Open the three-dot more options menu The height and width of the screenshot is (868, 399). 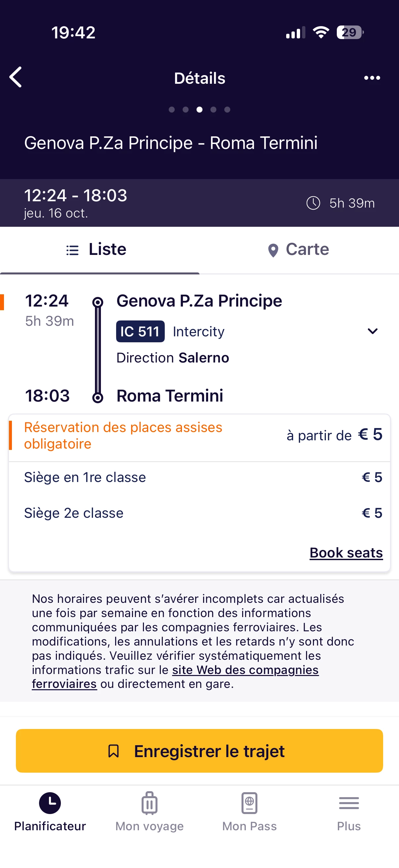click(x=372, y=78)
